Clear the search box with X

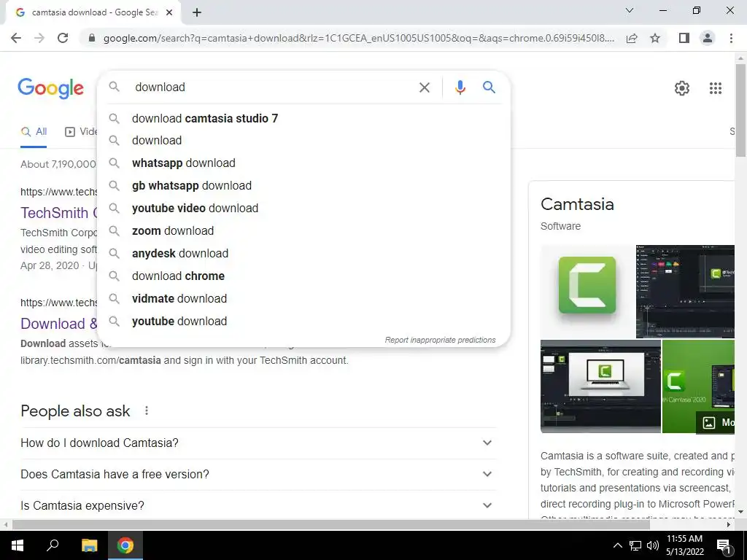(x=424, y=87)
